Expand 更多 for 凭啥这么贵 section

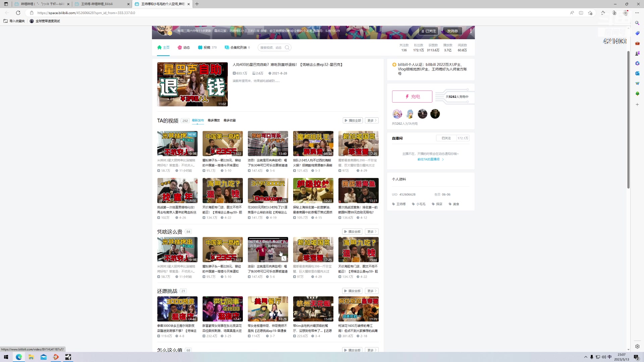point(372,232)
